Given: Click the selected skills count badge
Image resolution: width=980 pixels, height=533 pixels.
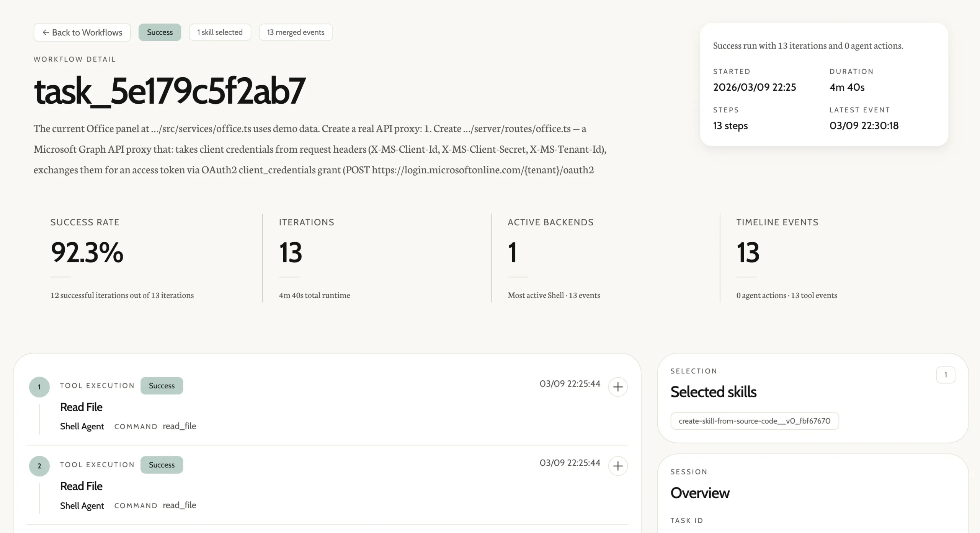Looking at the screenshot, I should 945,375.
